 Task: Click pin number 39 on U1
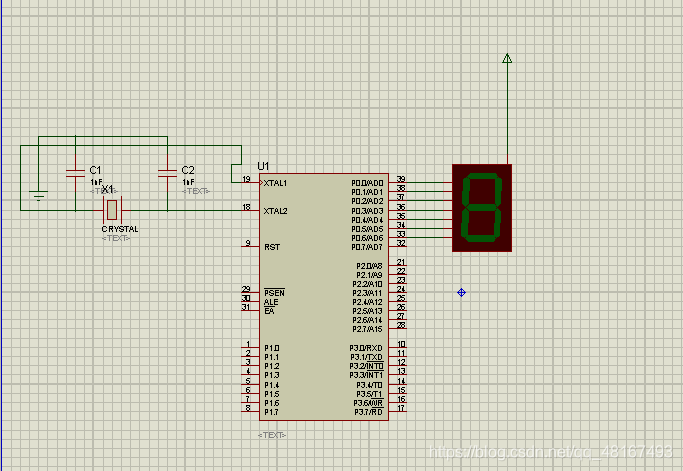click(x=401, y=179)
